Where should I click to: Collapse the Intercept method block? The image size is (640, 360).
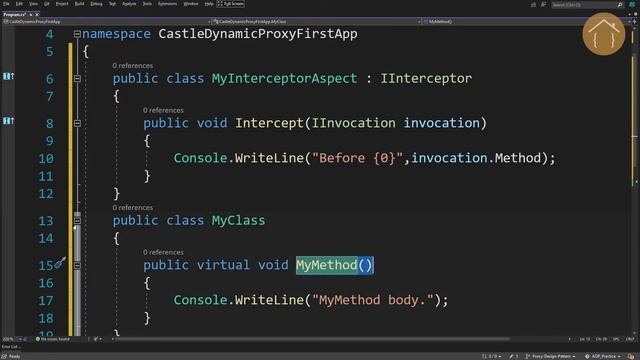(x=77, y=123)
